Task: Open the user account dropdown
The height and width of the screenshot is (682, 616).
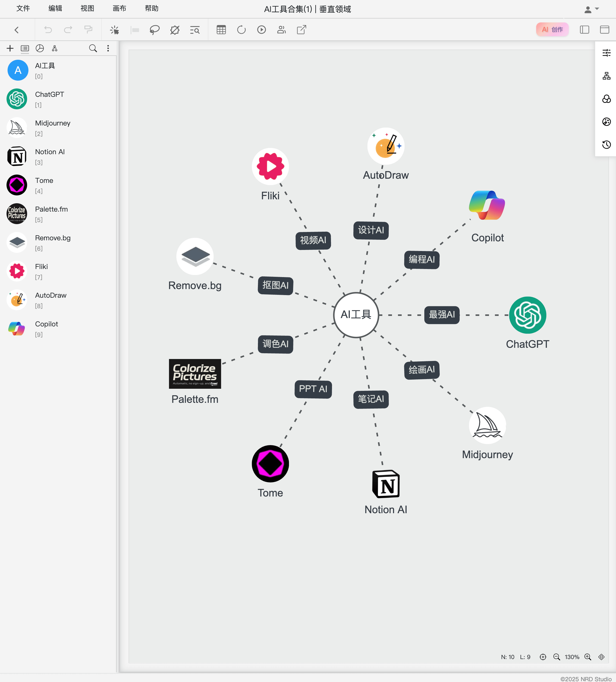Action: [x=591, y=9]
